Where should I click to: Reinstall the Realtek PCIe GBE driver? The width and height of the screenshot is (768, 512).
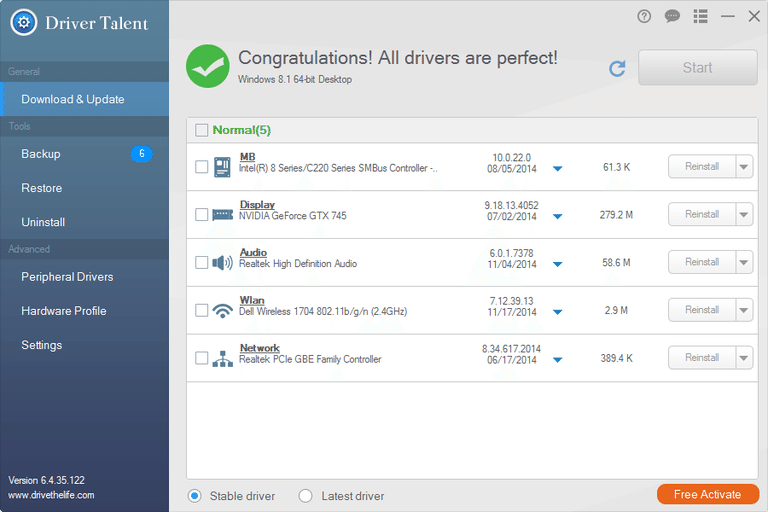pos(702,358)
